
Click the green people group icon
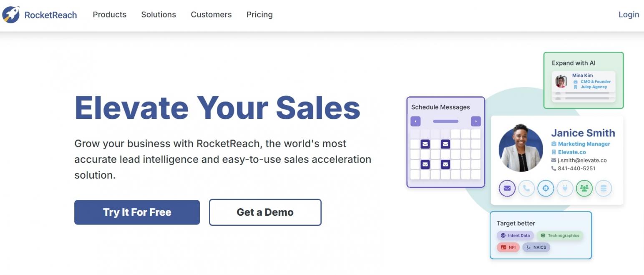click(584, 188)
